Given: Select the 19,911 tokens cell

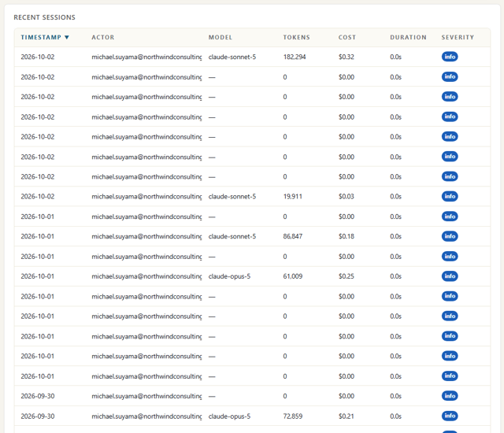Looking at the screenshot, I should click(x=292, y=196).
